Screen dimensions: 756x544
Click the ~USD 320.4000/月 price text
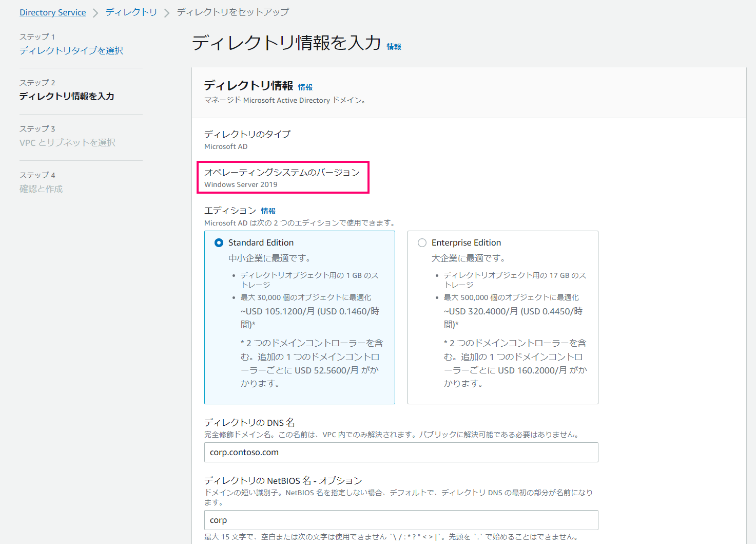coord(514,317)
